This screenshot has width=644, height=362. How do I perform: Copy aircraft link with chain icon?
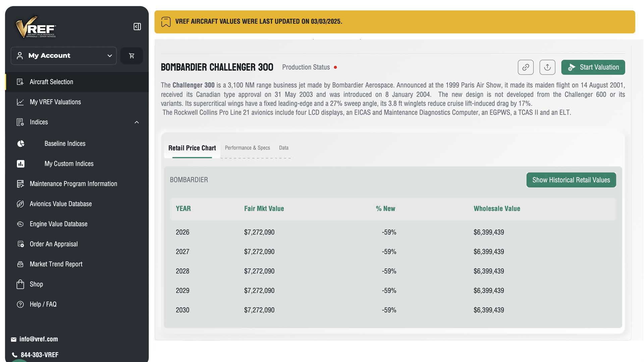(x=526, y=67)
